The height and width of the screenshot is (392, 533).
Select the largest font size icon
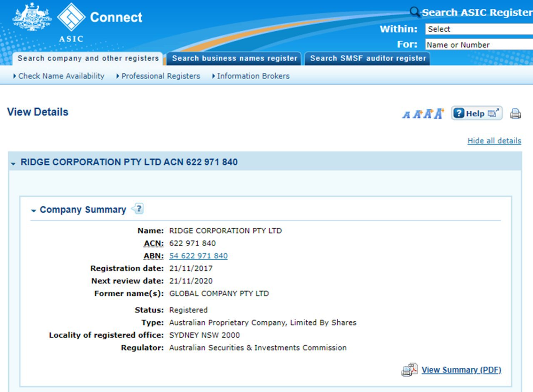point(439,113)
